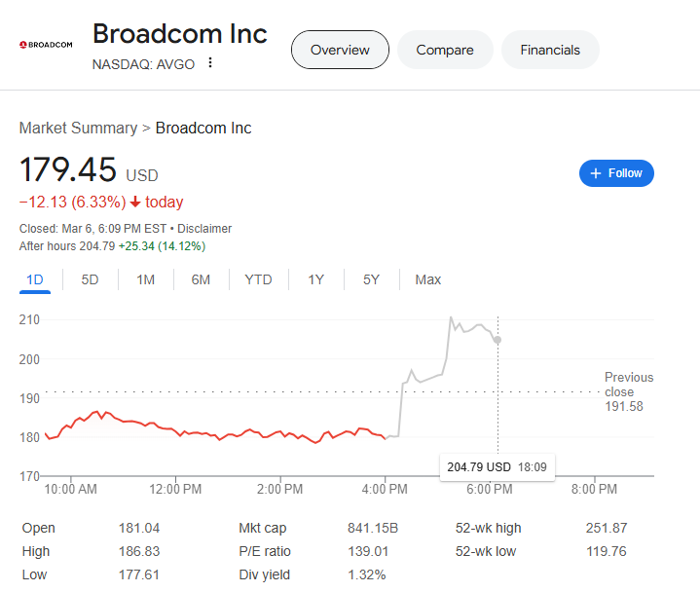Click the plus Follow button

pos(616,173)
